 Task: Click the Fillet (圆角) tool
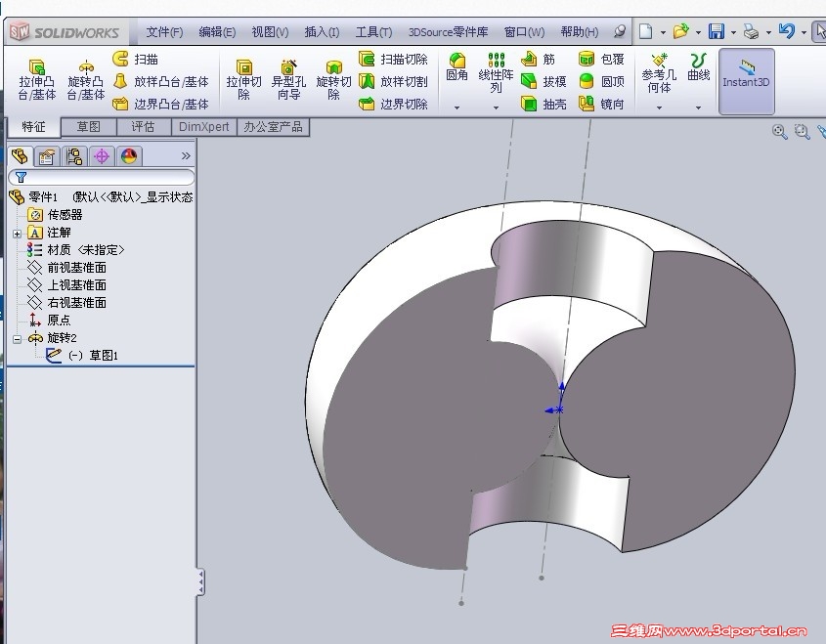(x=456, y=66)
